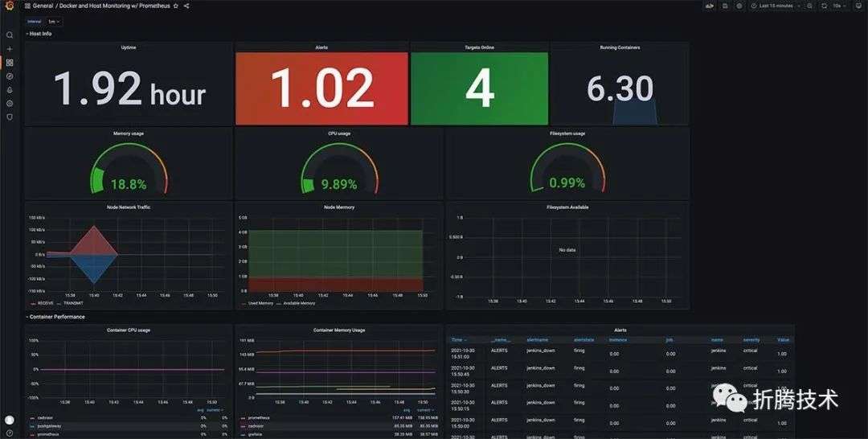The height and width of the screenshot is (439, 868).
Task: Open the Last 15 minutes time picker
Action: pyautogui.click(x=776, y=6)
